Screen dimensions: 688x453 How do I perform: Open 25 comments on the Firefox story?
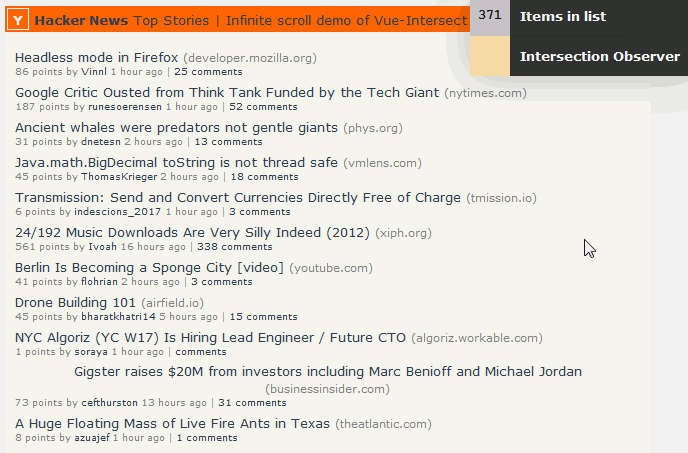pyautogui.click(x=208, y=72)
